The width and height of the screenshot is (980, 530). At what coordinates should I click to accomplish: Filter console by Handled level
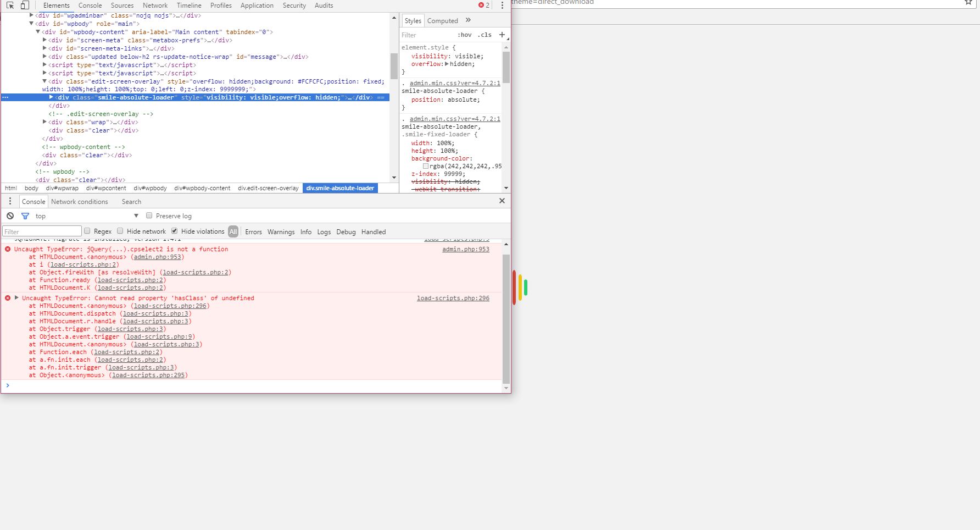374,232
